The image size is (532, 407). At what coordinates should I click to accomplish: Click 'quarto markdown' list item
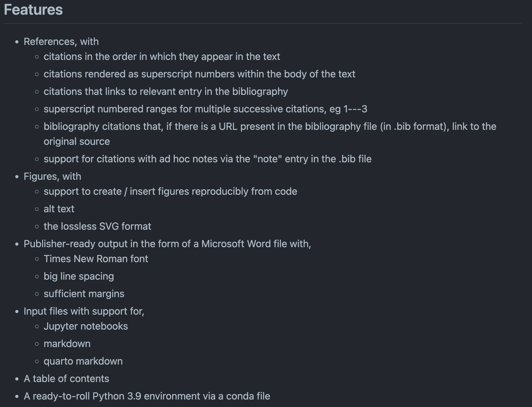tap(83, 361)
